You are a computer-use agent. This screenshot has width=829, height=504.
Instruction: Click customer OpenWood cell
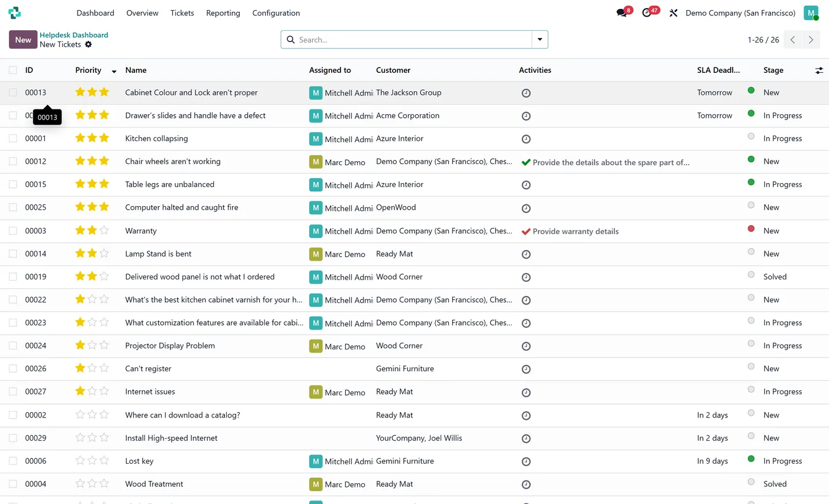coord(396,207)
